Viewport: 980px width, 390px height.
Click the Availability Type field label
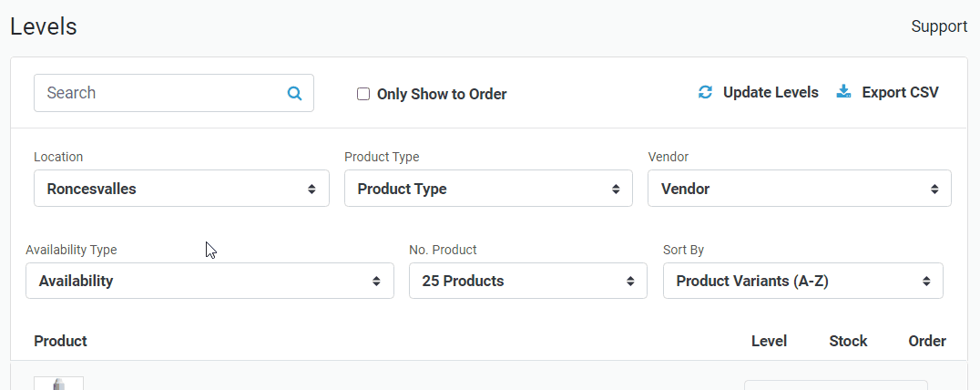point(71,250)
